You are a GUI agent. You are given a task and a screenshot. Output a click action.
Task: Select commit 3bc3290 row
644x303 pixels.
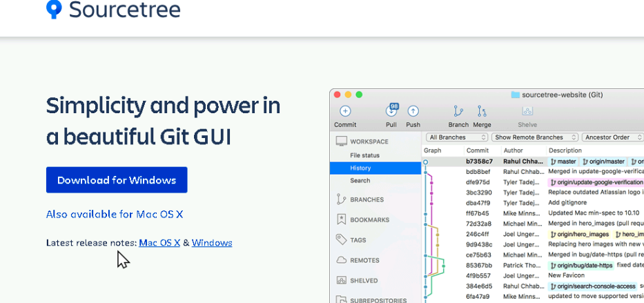[533, 192]
